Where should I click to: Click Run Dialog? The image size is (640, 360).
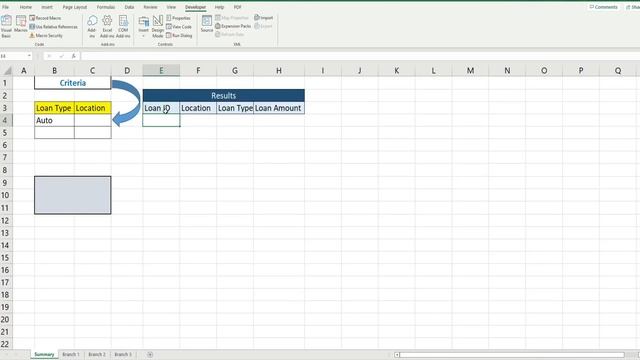pos(179,36)
